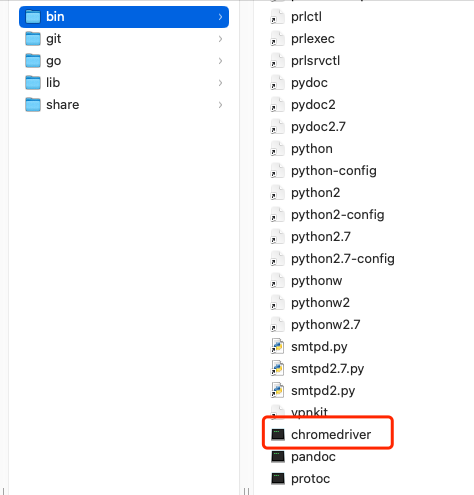Select the python-config entry
This screenshot has height=495, width=474.
(x=334, y=171)
